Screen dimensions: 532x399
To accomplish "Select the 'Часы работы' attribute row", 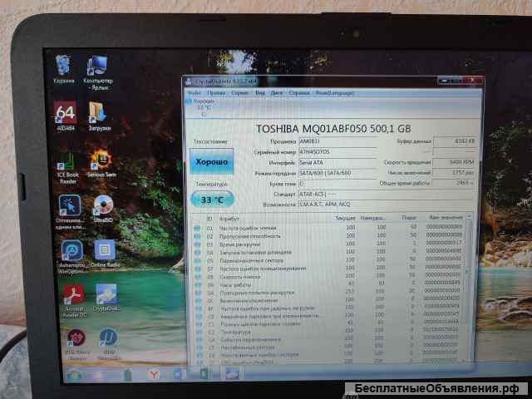I will [x=329, y=284].
